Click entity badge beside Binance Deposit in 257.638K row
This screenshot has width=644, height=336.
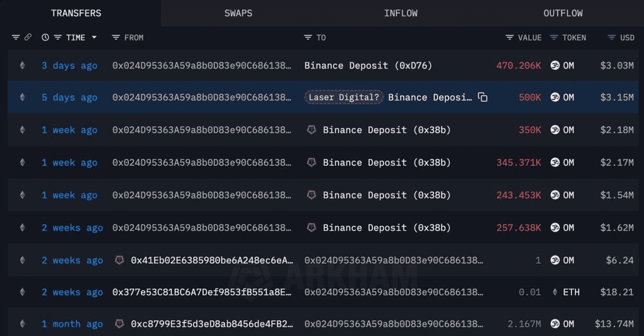[x=311, y=228]
